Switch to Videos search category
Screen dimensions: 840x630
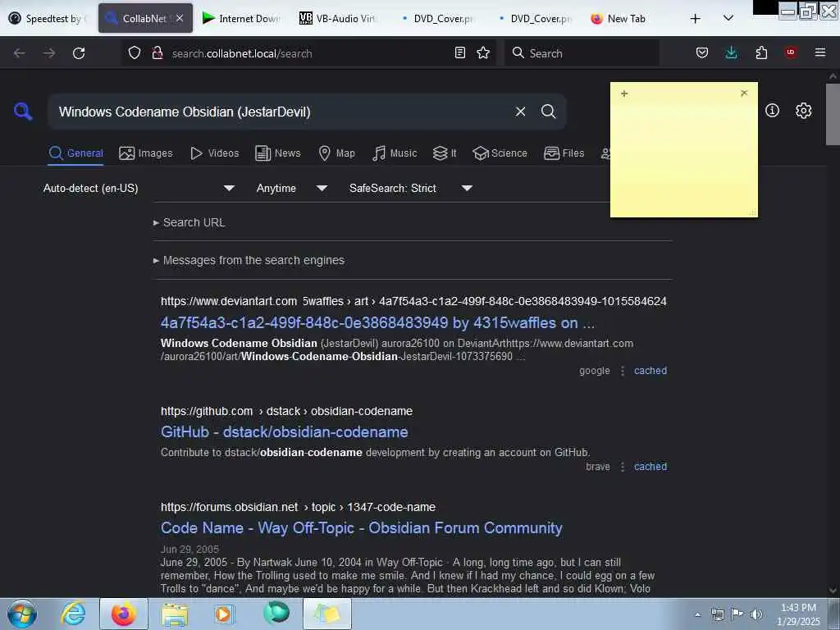tap(214, 153)
